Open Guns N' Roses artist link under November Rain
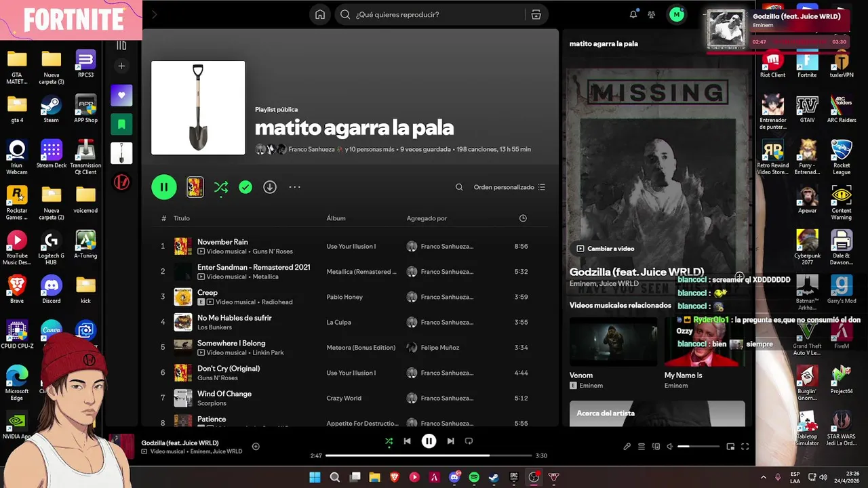 [273, 251]
